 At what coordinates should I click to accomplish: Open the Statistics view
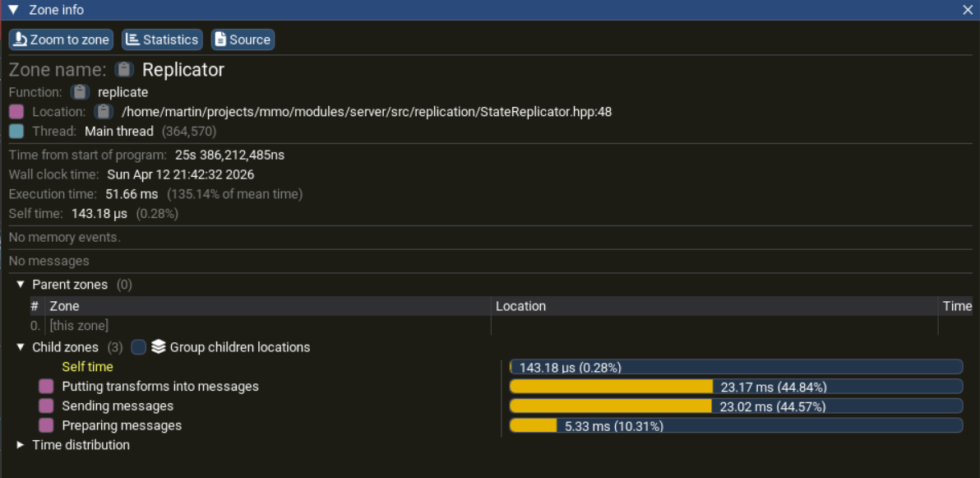click(162, 39)
